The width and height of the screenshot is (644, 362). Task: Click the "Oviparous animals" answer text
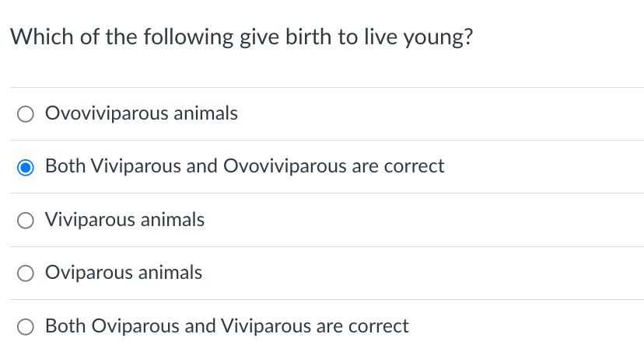pos(124,273)
